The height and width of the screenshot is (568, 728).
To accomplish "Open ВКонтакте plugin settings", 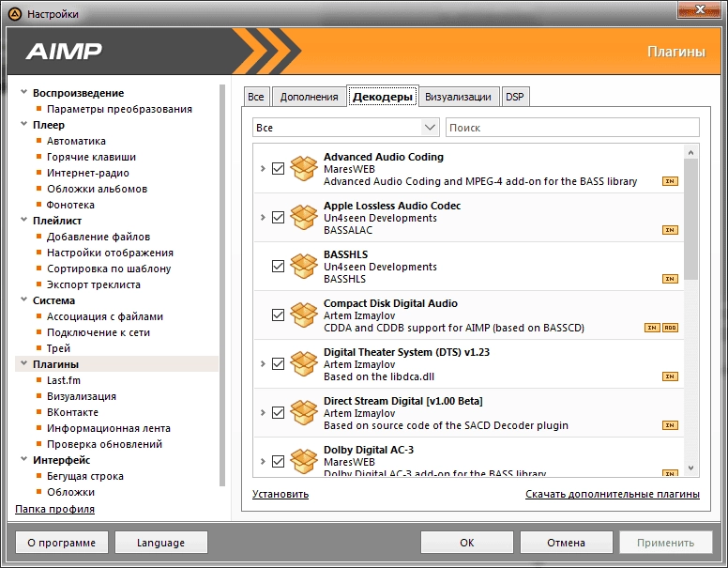I will tap(72, 412).
